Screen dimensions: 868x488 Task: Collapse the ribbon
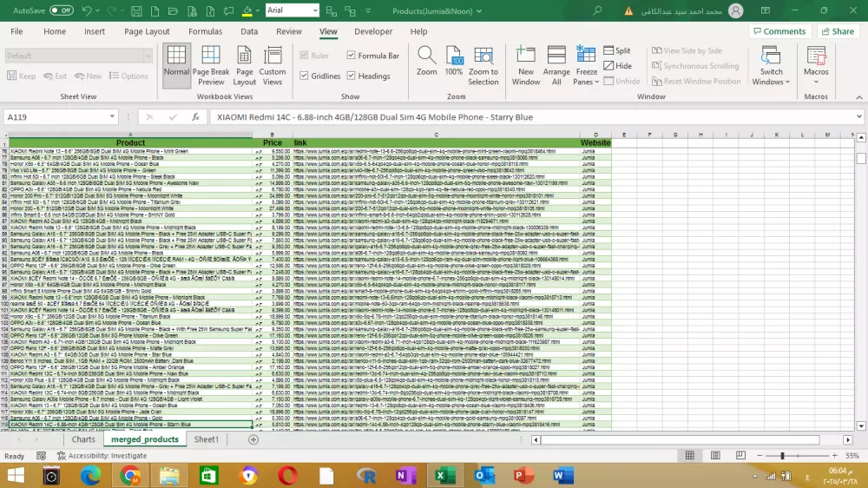[859, 97]
